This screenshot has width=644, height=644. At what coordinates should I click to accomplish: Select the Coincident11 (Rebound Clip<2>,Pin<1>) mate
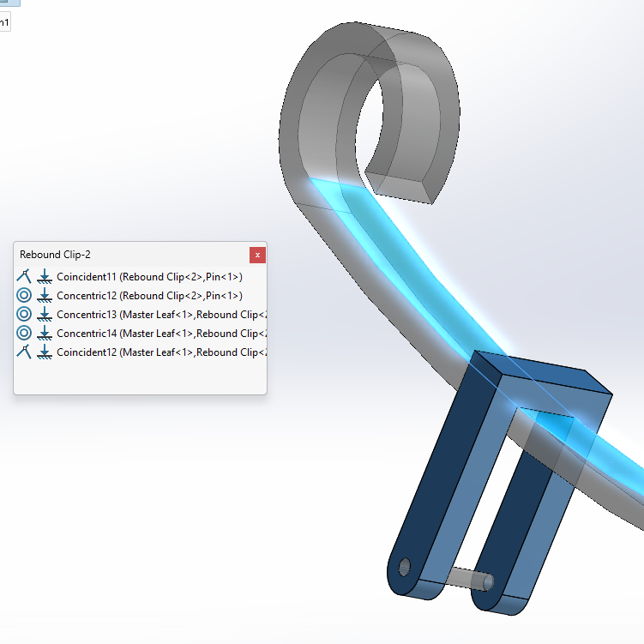(x=149, y=277)
